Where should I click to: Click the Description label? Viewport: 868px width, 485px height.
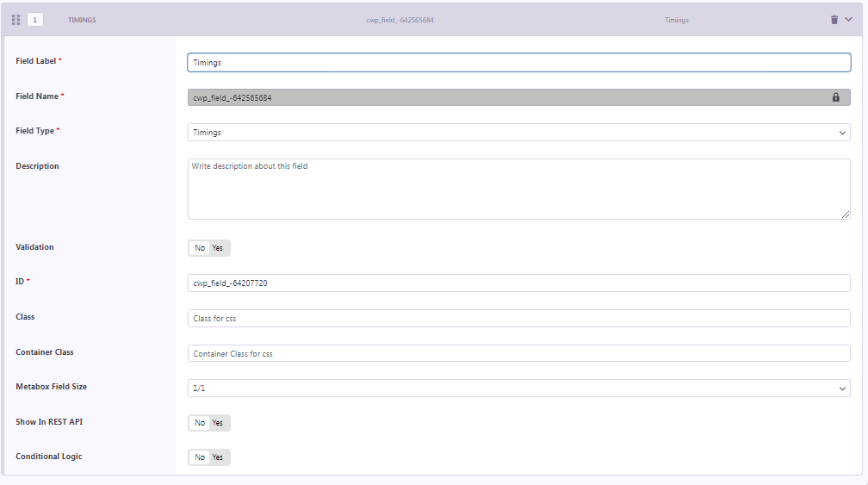pos(37,166)
